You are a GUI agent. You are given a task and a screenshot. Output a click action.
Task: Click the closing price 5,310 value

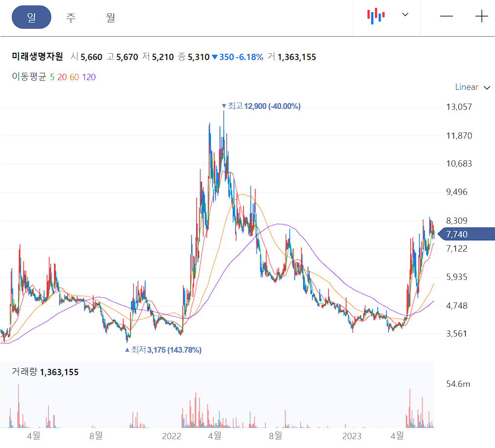pos(198,57)
